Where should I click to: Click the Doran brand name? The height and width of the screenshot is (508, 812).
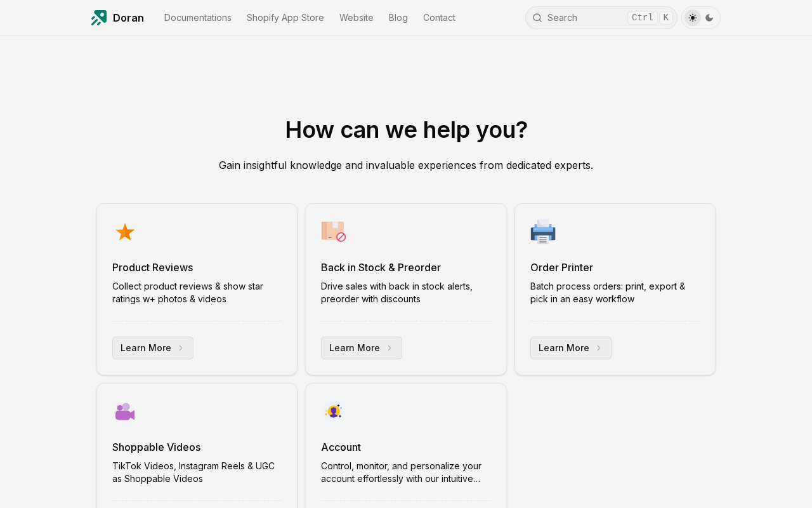[128, 18]
